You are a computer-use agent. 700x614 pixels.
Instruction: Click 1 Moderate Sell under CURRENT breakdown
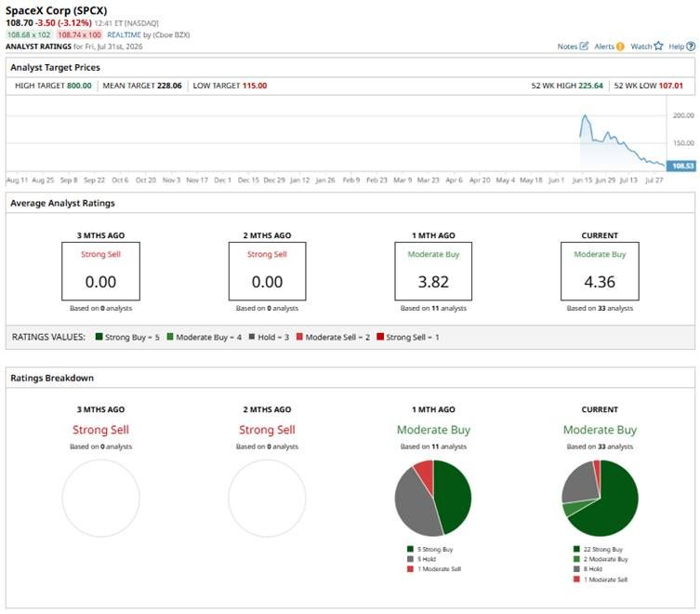pyautogui.click(x=601, y=580)
